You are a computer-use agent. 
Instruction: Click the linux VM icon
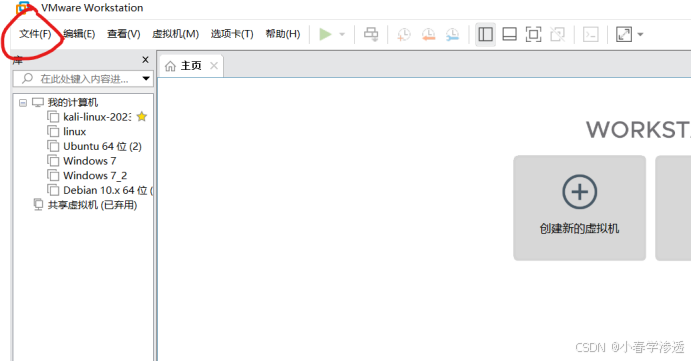coord(53,132)
